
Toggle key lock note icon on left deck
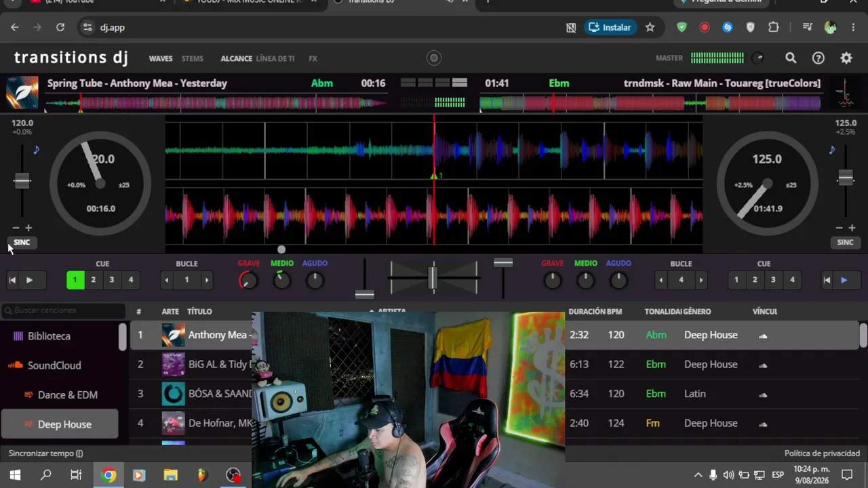[36, 150]
